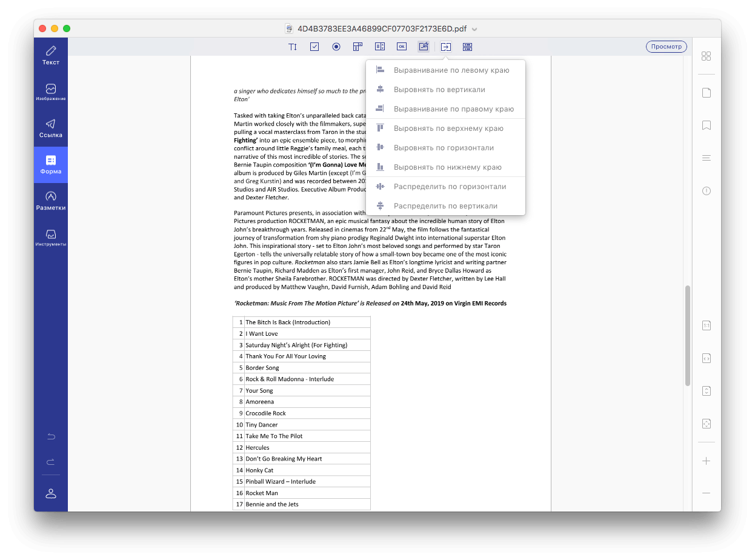The width and height of the screenshot is (755, 560).
Task: Open the bookmarks panel
Action: pyautogui.click(x=706, y=125)
